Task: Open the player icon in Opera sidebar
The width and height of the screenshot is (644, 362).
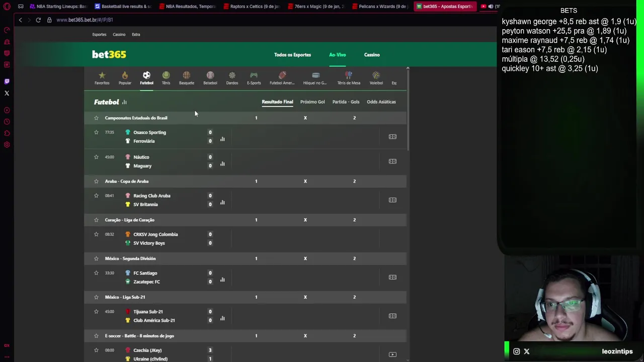Action: click(7, 110)
